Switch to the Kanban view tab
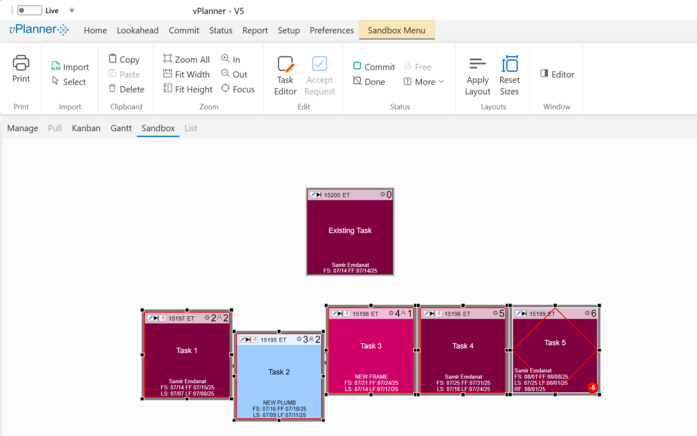 point(86,128)
